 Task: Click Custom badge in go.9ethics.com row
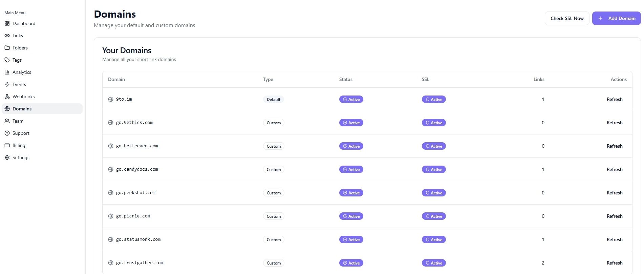(274, 123)
